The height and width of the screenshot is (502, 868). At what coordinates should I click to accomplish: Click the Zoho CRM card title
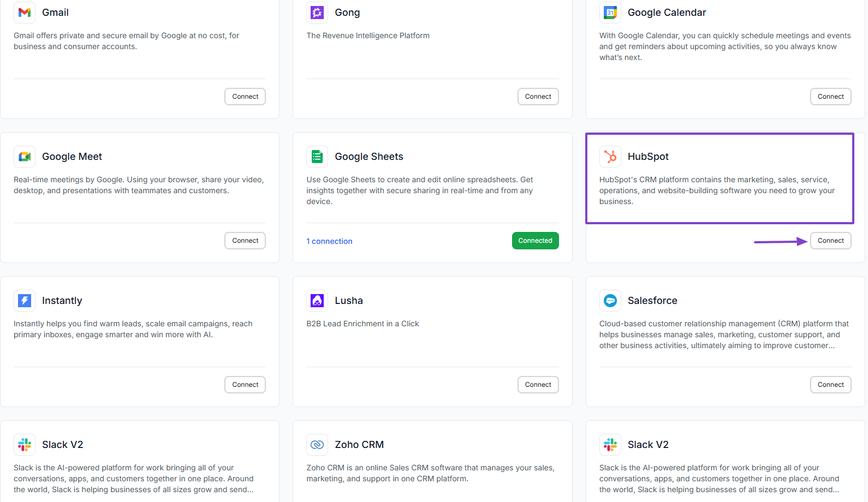(x=359, y=445)
